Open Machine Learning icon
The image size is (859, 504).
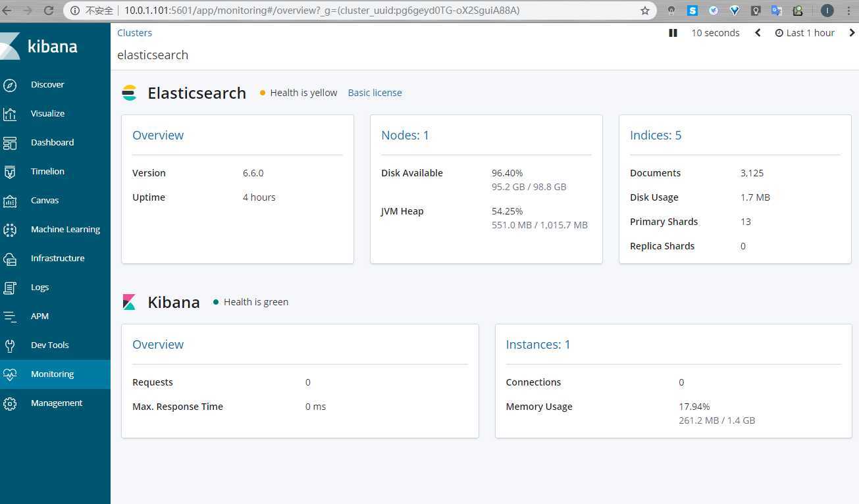coord(10,230)
